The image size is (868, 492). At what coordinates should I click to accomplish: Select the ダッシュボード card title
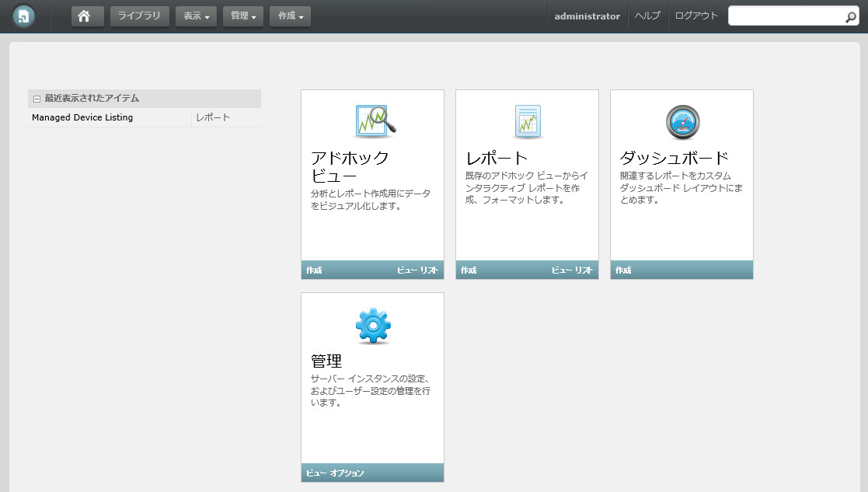click(675, 159)
